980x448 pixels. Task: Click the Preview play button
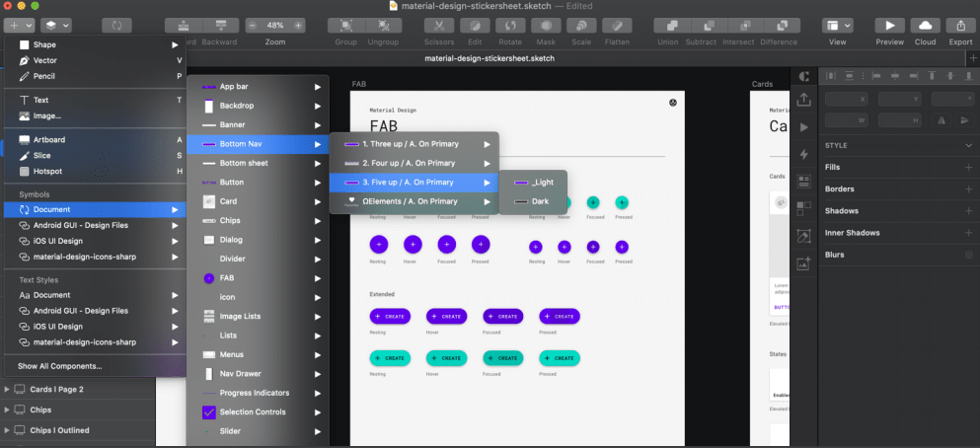[x=889, y=25]
